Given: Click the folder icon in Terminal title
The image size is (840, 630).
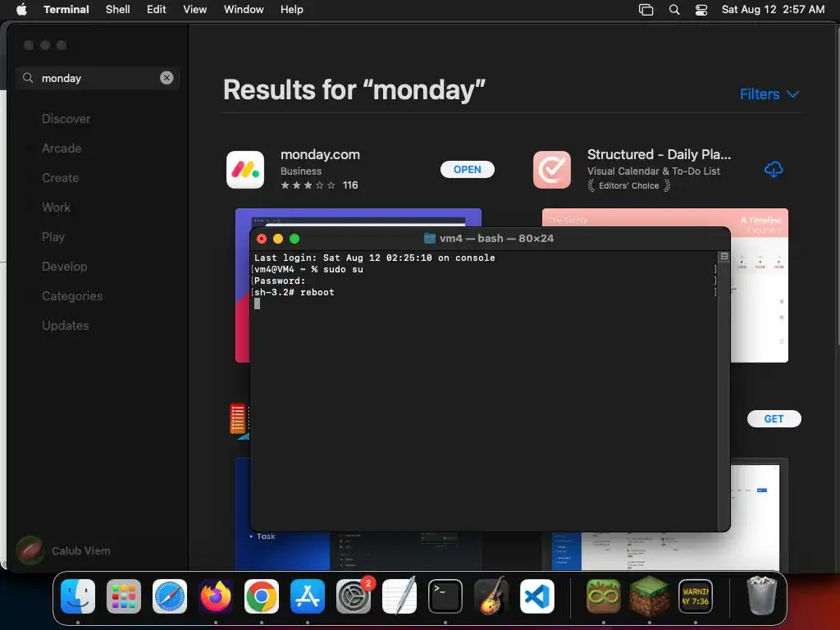Looking at the screenshot, I should pyautogui.click(x=430, y=239).
